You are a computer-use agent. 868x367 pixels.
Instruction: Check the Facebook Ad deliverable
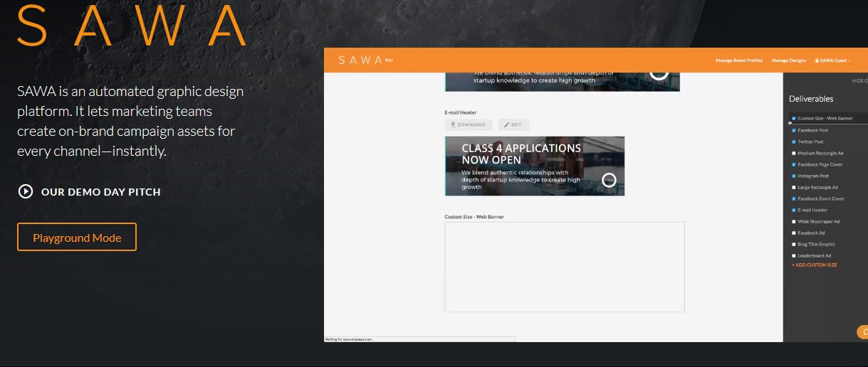pyautogui.click(x=794, y=233)
